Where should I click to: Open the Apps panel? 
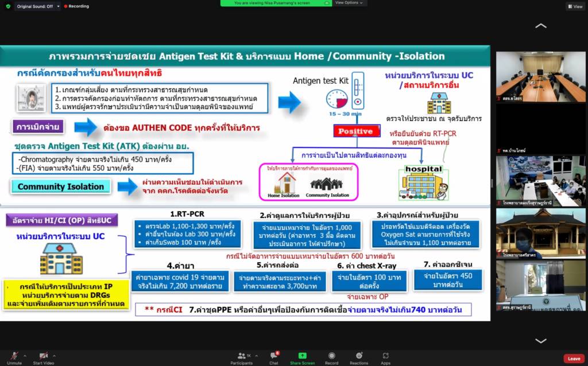coord(385,358)
